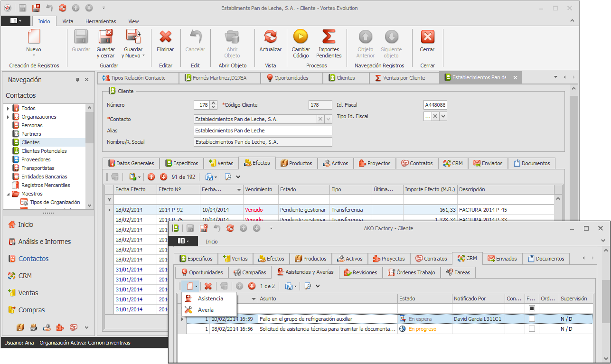Open the Nuevo dropdown arrow in ribbon

pos(33,56)
